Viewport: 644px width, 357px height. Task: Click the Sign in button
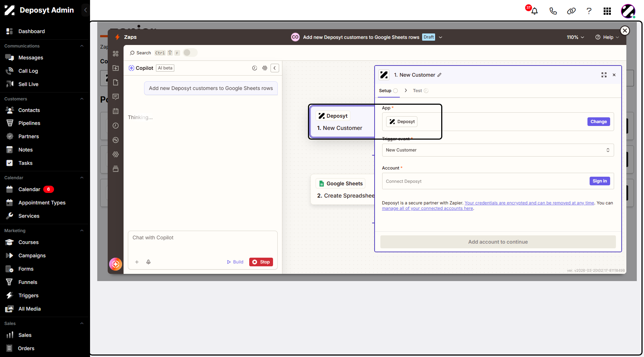click(x=600, y=181)
